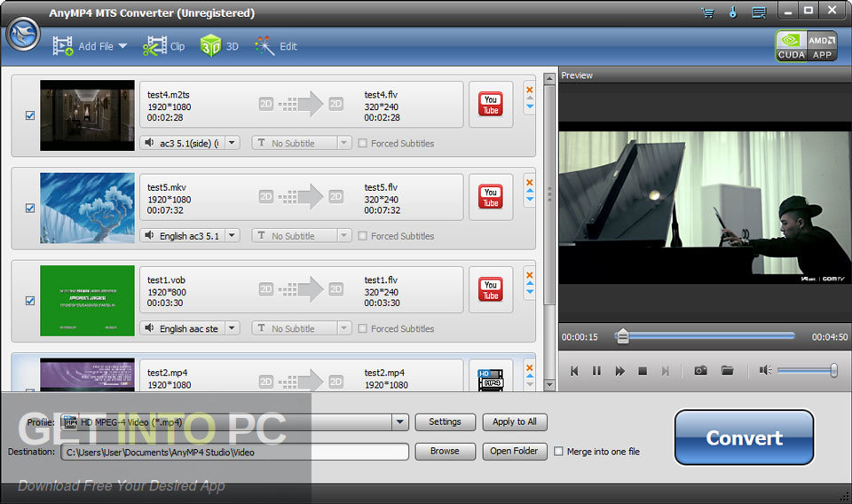The height and width of the screenshot is (504, 852).
Task: Pause the preview playback
Action: pos(596,371)
